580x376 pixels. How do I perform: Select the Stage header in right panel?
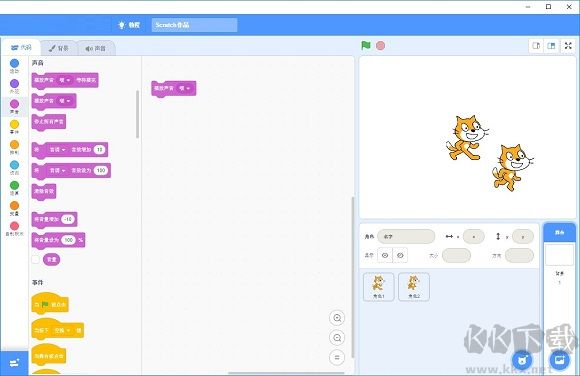pyautogui.click(x=559, y=232)
